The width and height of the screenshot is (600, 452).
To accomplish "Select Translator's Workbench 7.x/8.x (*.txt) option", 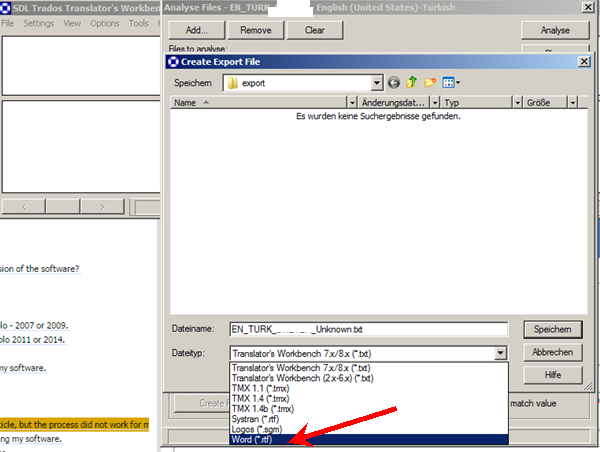I will pos(369,368).
